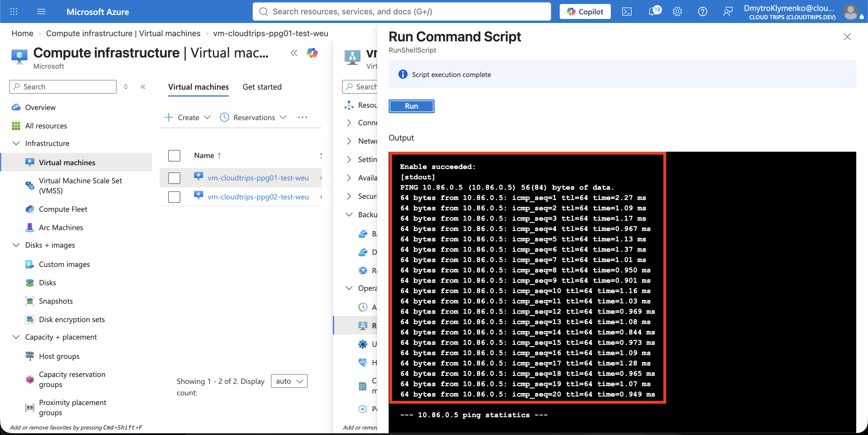
Task: Open Cloud Shell terminal icon
Action: 627,12
